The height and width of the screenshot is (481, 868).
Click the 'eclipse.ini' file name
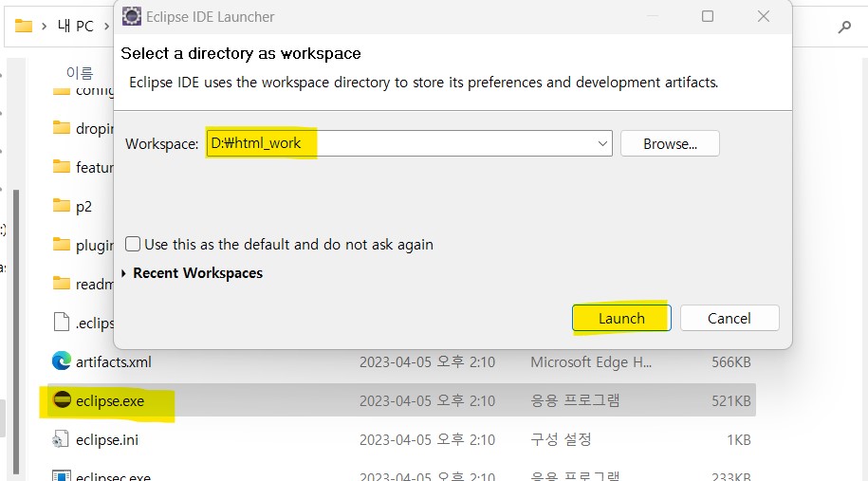[x=107, y=440]
